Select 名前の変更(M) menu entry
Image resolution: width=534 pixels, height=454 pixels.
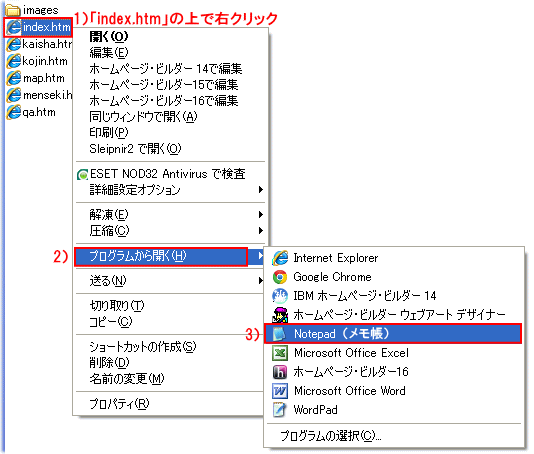[x=127, y=379]
